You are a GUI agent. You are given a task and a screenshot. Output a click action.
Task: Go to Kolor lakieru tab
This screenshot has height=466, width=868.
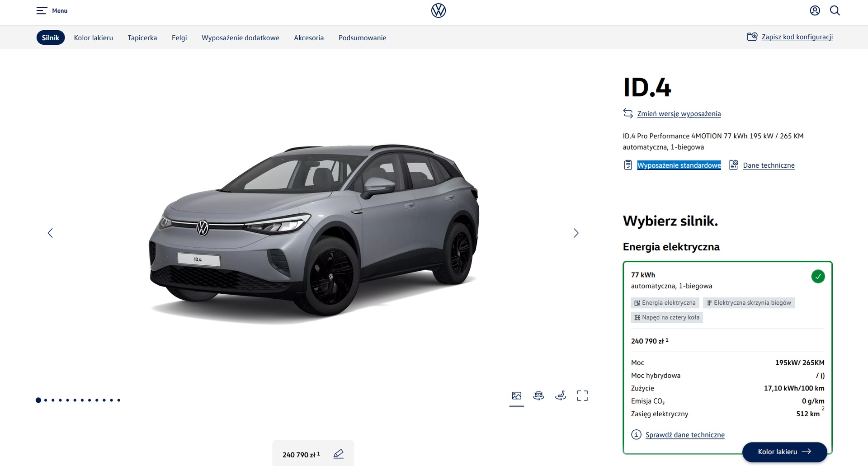click(94, 38)
